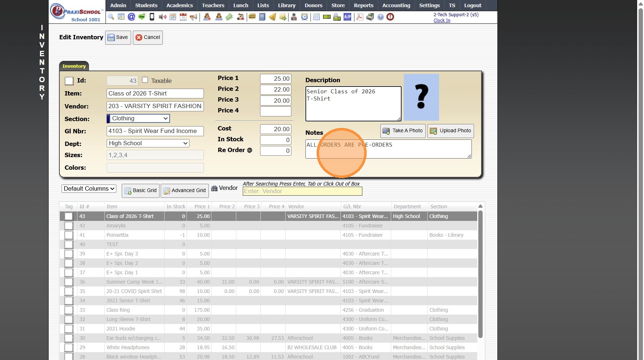Expand the Dept dropdown showing High School
The height and width of the screenshot is (360, 644).
tap(148, 143)
